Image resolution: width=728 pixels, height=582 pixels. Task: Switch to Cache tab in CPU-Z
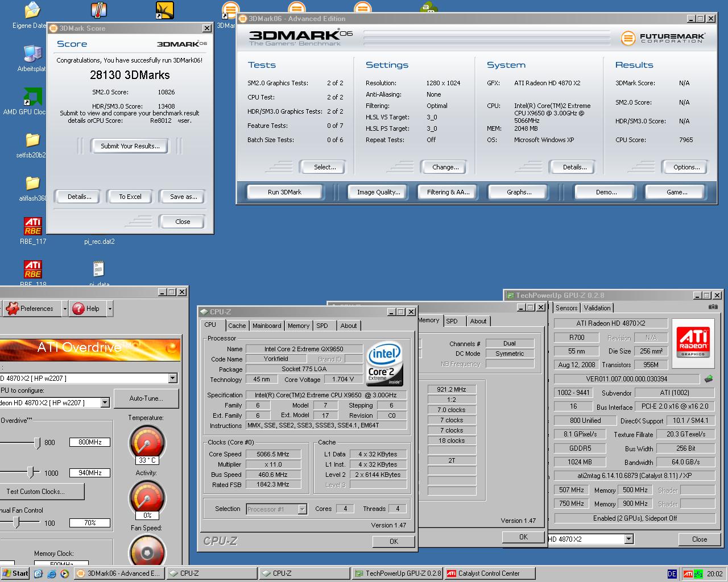(x=237, y=326)
